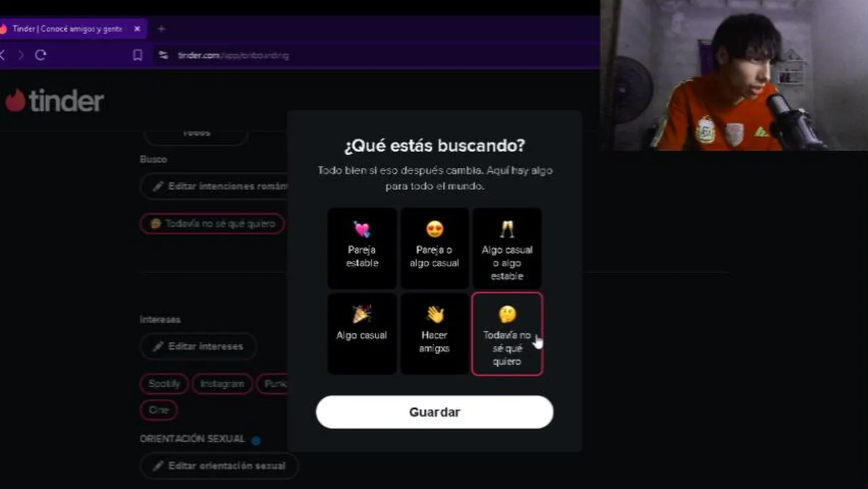Click the browser back arrow
The image size is (868, 489).
coord(3,55)
